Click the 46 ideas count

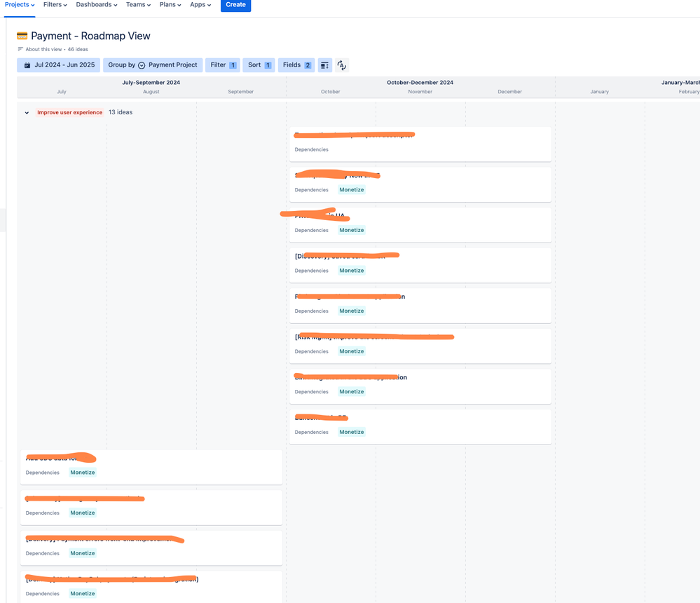click(x=78, y=50)
